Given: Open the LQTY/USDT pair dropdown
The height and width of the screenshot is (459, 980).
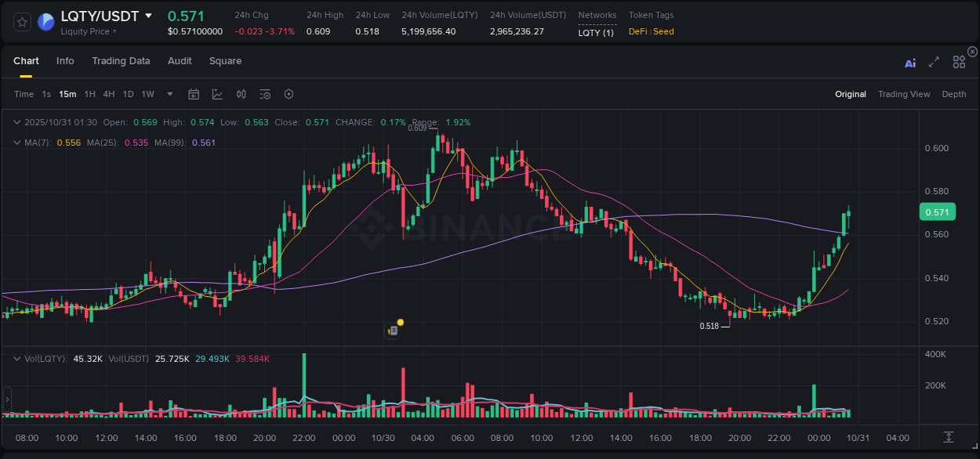Looking at the screenshot, I should pyautogui.click(x=150, y=15).
